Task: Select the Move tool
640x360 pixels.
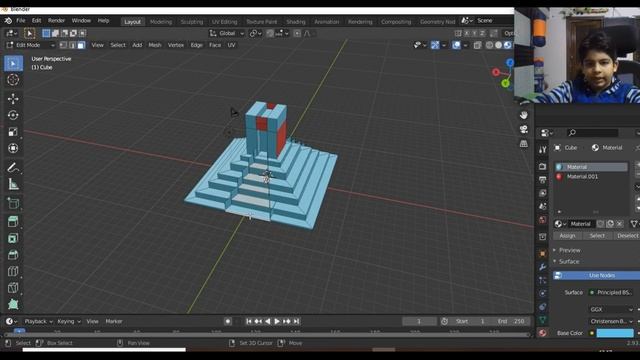Action: click(x=13, y=99)
